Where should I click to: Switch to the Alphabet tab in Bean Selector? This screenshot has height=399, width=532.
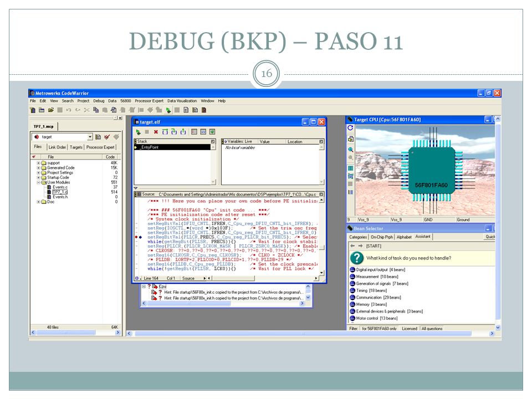point(404,237)
